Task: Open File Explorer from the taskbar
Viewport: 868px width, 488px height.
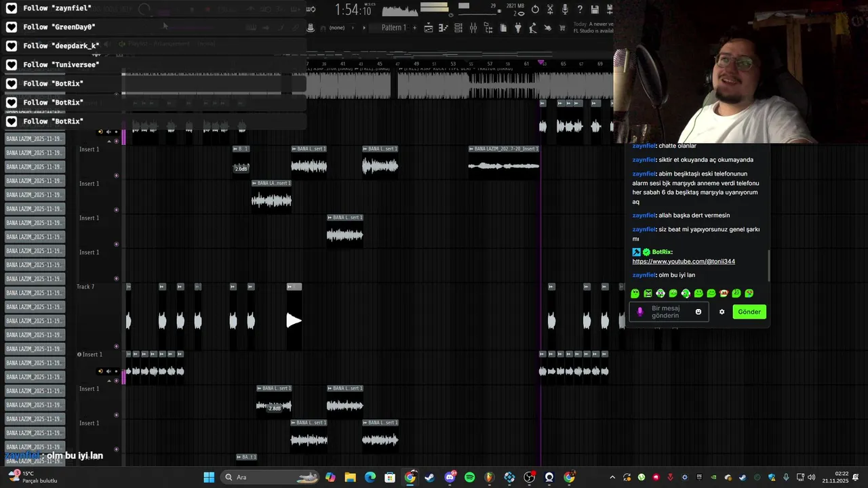Action: [x=350, y=477]
